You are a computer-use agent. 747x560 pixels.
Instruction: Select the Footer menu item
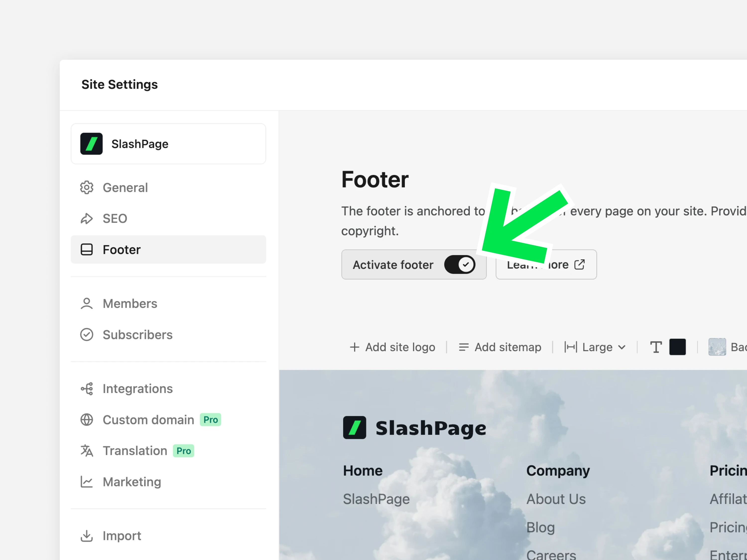(x=169, y=249)
